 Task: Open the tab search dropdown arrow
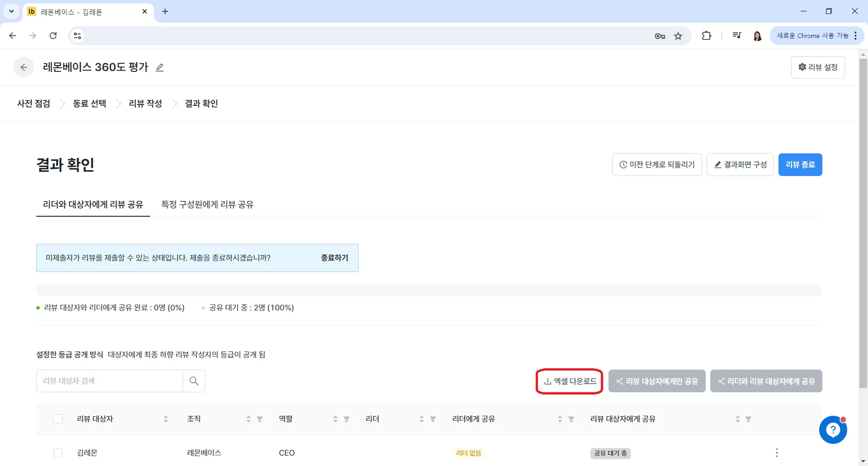click(12, 11)
